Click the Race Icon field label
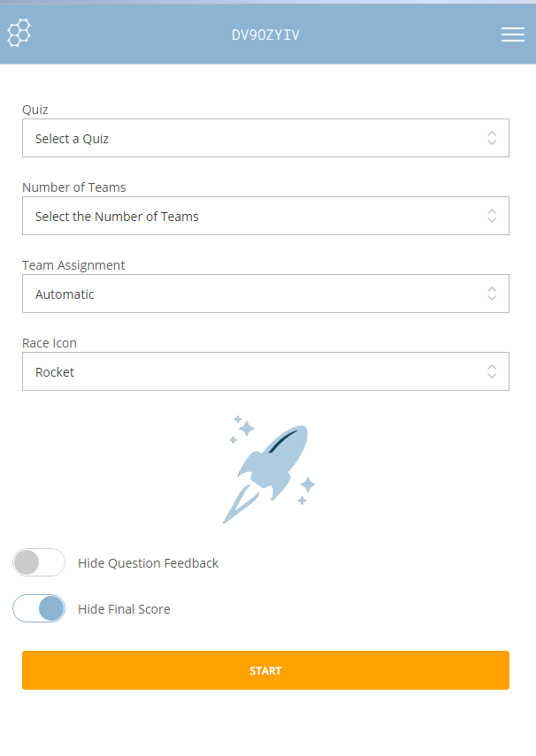Viewport: 536px width, 756px height. click(50, 343)
